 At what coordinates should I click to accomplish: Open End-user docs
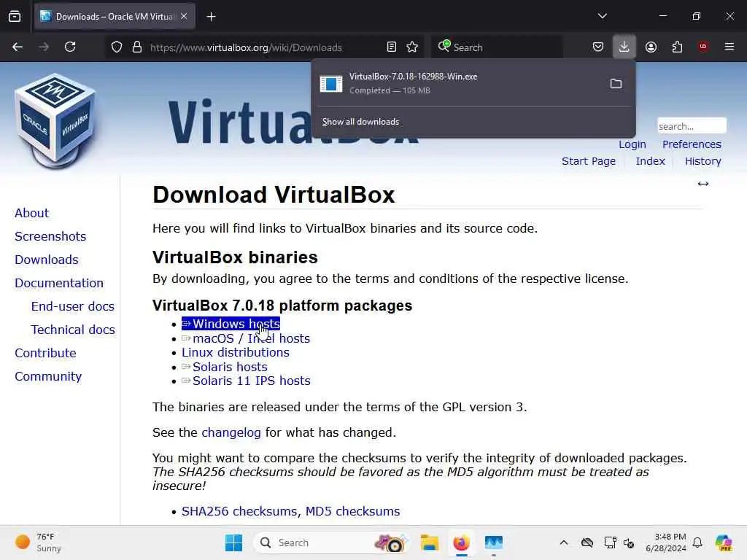point(72,306)
